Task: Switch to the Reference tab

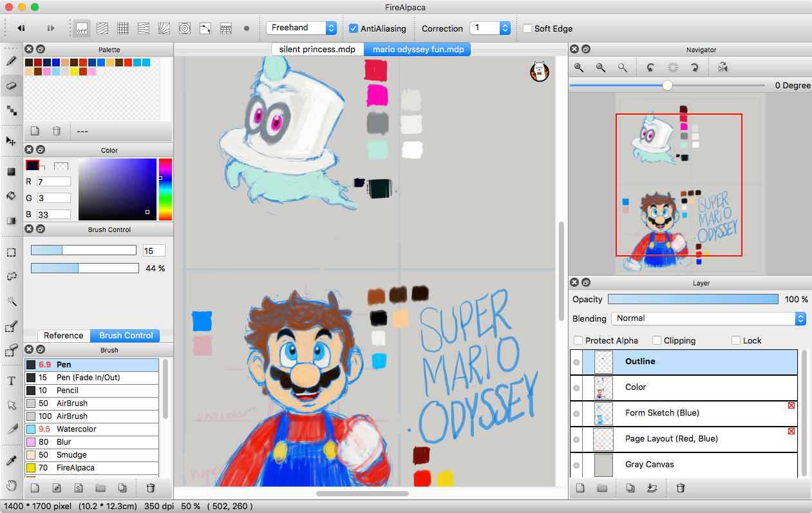Action: coord(64,335)
